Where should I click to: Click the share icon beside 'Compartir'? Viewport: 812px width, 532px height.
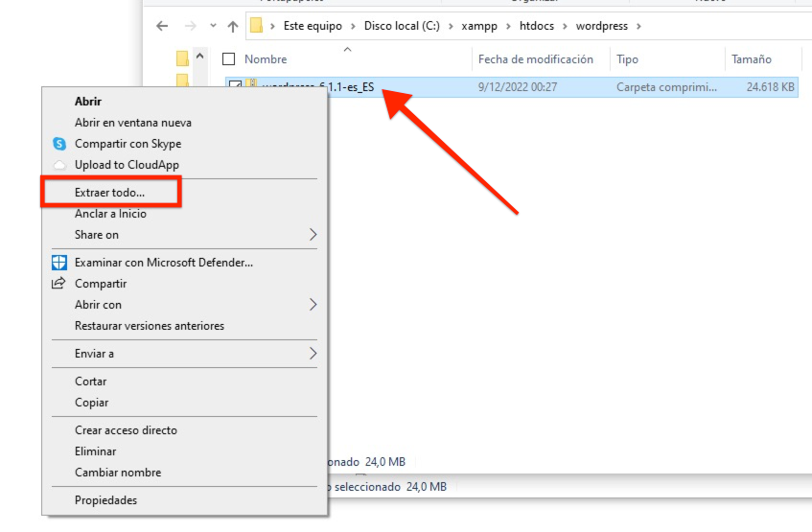coord(58,284)
